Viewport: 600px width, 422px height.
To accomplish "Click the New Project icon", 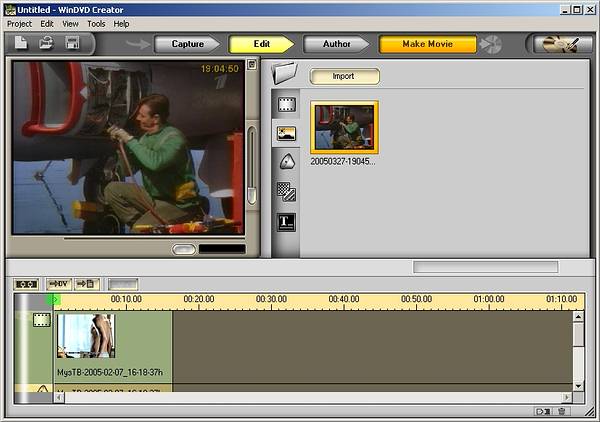I will pos(21,43).
